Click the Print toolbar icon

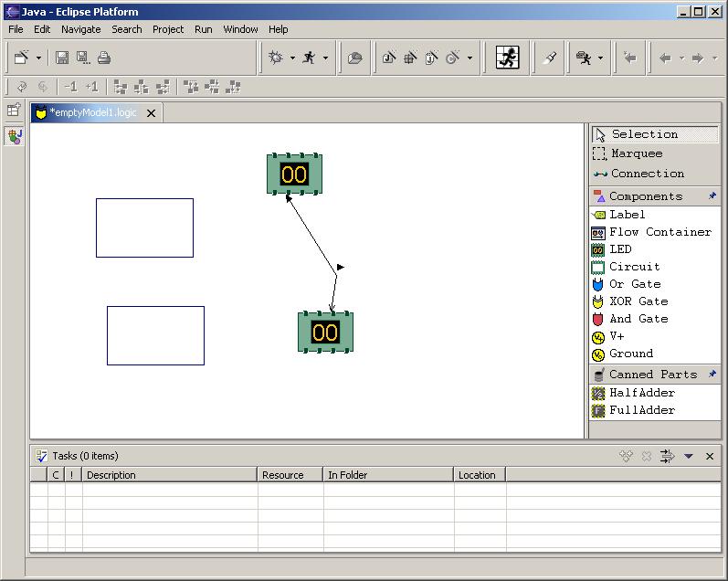(104, 58)
